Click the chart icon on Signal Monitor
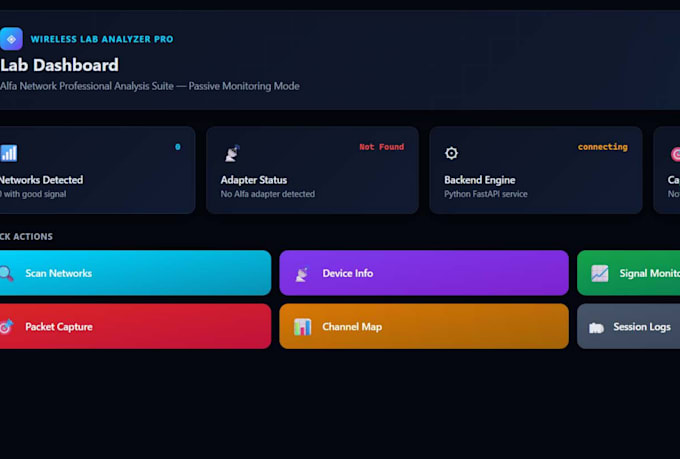680x459 pixels. 600,273
